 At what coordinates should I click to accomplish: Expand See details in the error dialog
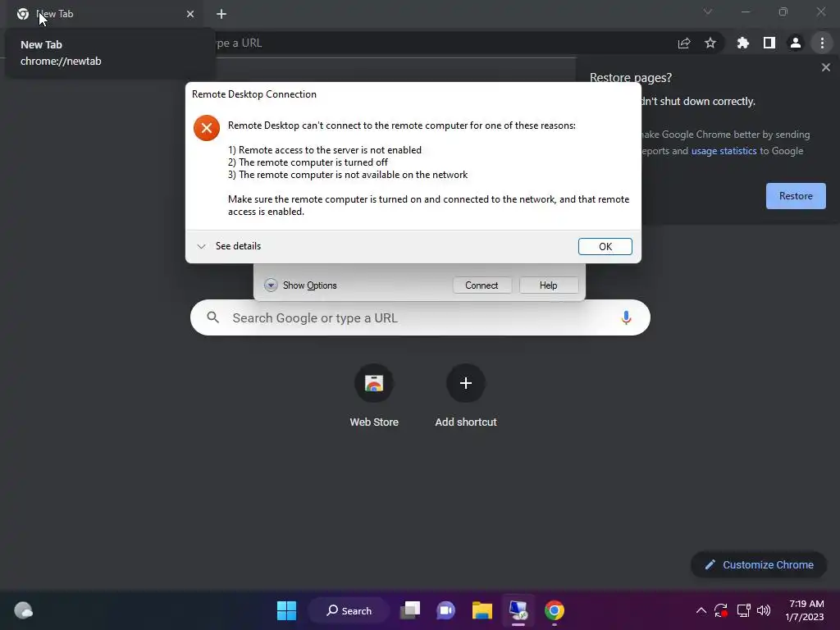[229, 246]
